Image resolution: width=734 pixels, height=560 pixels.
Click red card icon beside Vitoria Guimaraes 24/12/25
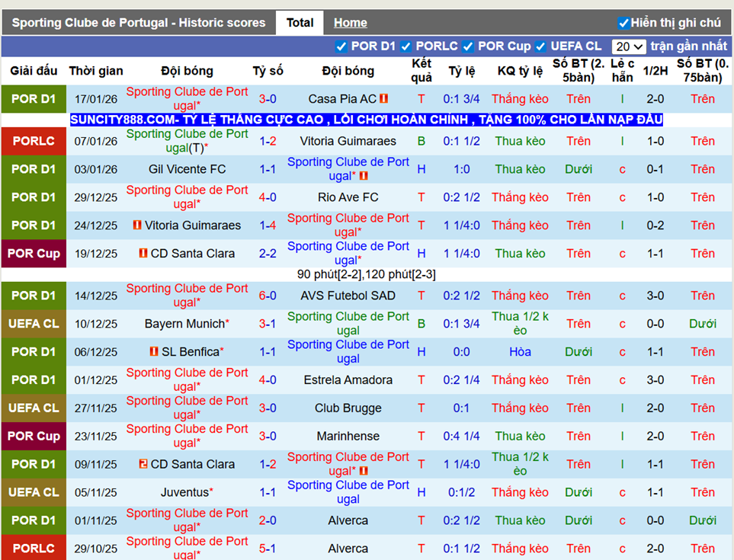[x=137, y=225]
